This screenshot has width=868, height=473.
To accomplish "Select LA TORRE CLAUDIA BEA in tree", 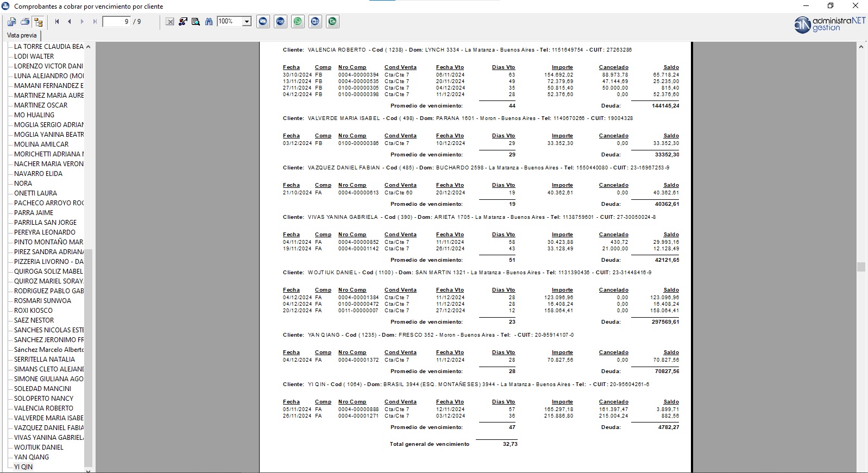I will (49, 47).
